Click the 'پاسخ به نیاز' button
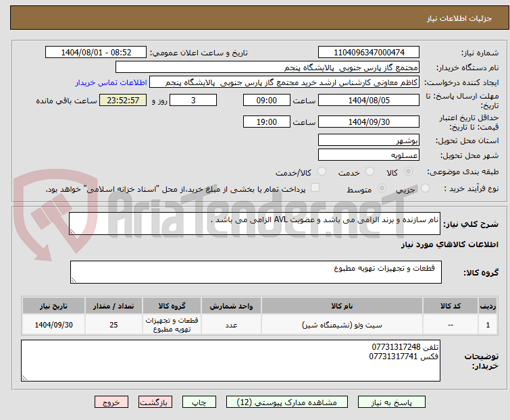The height and width of the screenshot is (420, 510). click(x=401, y=402)
